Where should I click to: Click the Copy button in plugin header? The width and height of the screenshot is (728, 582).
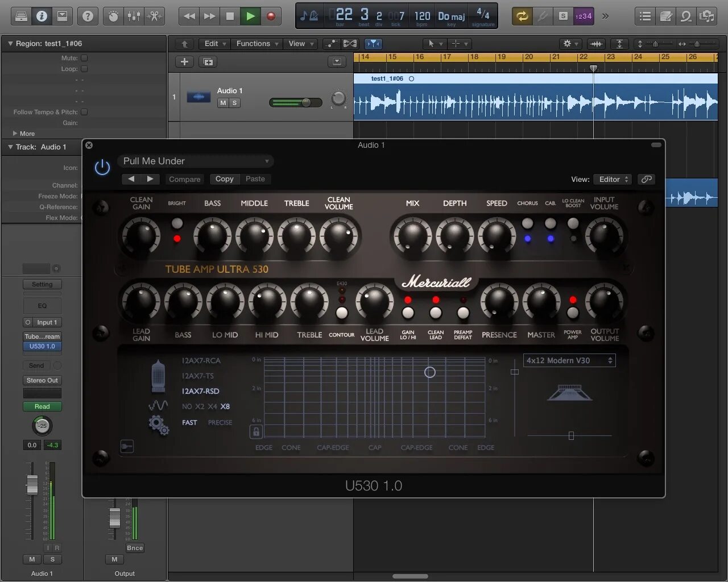(225, 179)
